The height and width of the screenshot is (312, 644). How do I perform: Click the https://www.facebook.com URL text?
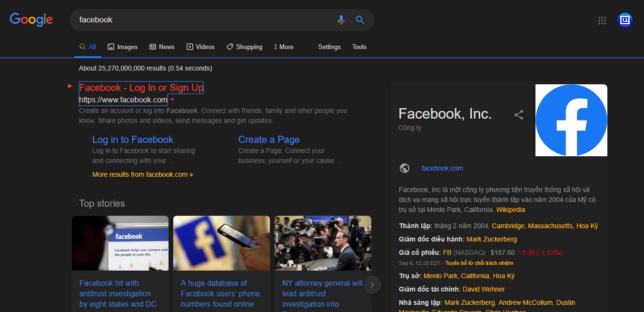pyautogui.click(x=123, y=100)
